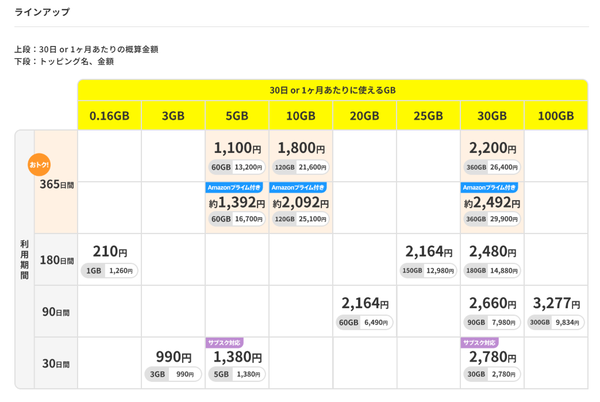
Task: Select the 2,164円 20GB 90-day plan
Action: click(x=364, y=303)
